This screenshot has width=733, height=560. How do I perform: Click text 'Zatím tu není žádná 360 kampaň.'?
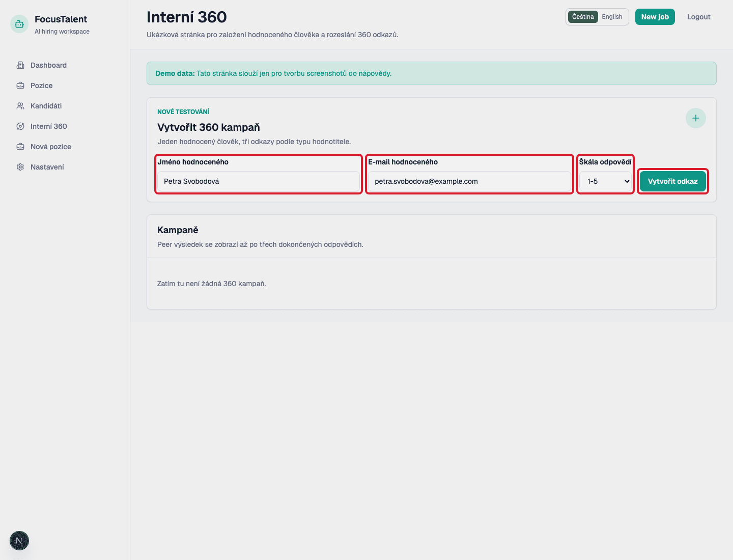tap(211, 284)
